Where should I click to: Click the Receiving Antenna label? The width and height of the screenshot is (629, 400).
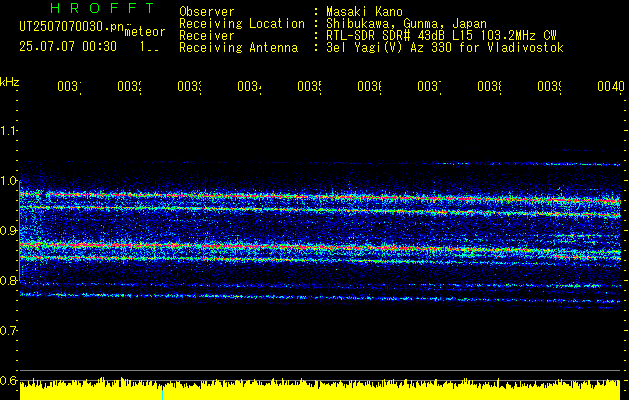[238, 48]
